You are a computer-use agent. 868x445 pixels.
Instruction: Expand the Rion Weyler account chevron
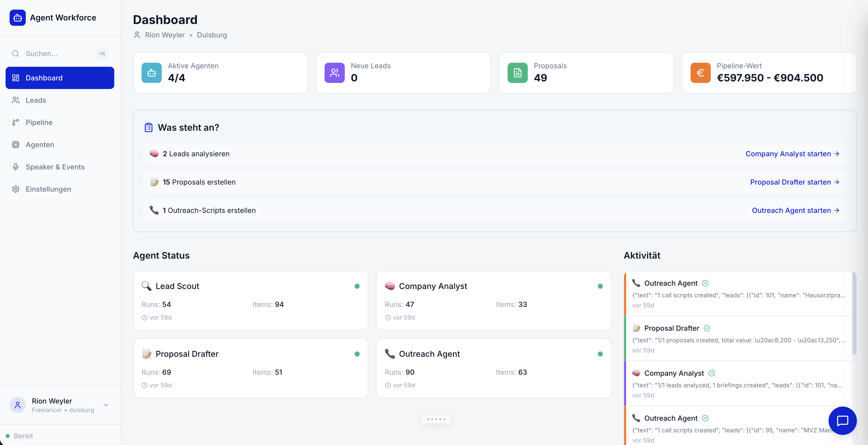106,405
